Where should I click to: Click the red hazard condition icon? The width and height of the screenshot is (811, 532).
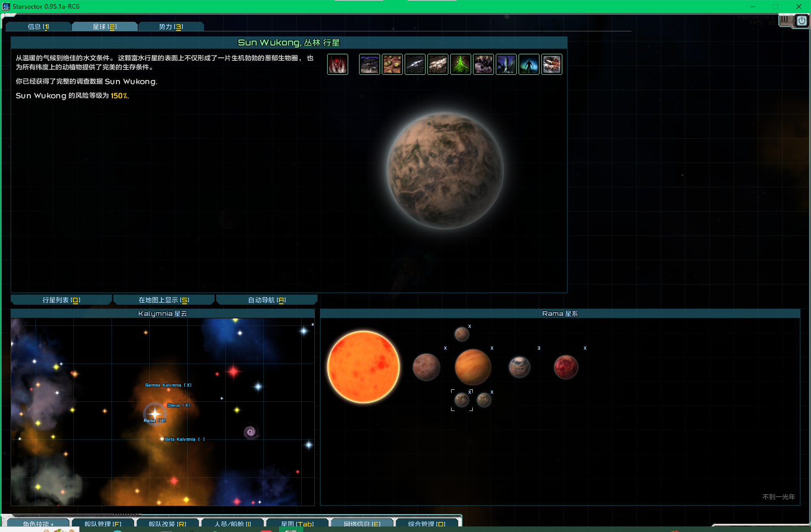click(x=338, y=64)
